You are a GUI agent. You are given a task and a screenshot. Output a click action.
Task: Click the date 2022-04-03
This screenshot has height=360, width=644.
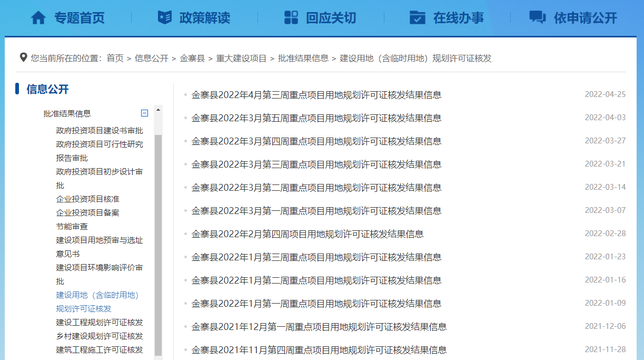point(605,118)
